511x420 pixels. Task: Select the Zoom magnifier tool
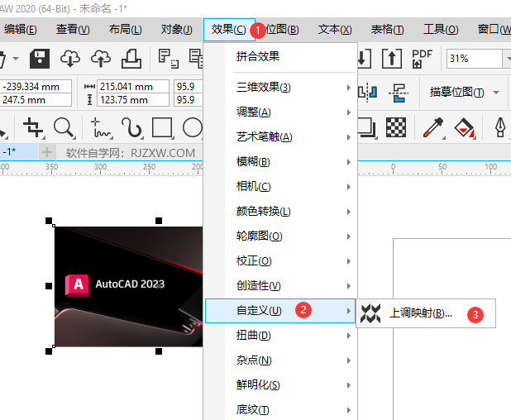tap(64, 127)
